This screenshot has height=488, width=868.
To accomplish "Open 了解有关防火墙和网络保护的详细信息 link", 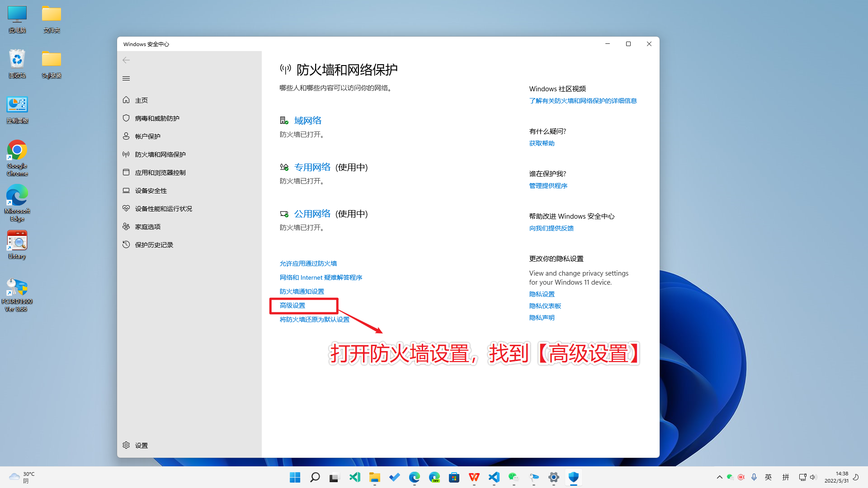I will coord(583,101).
